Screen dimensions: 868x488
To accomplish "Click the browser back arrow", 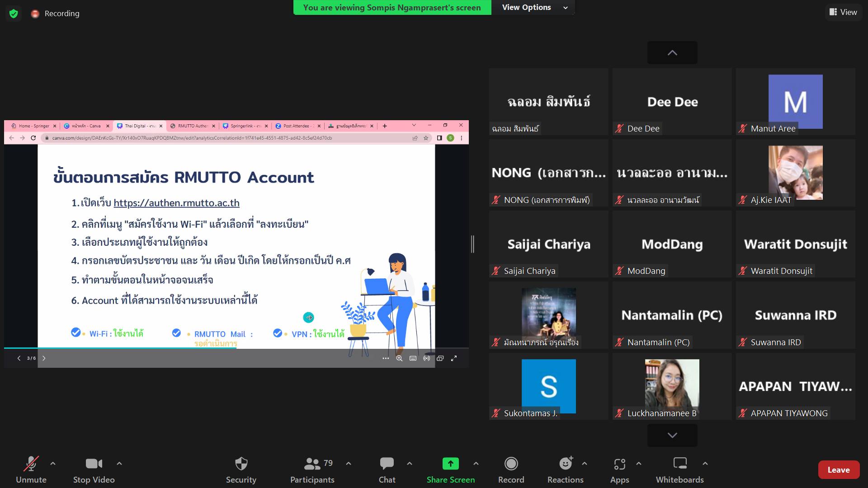I will 12,138.
